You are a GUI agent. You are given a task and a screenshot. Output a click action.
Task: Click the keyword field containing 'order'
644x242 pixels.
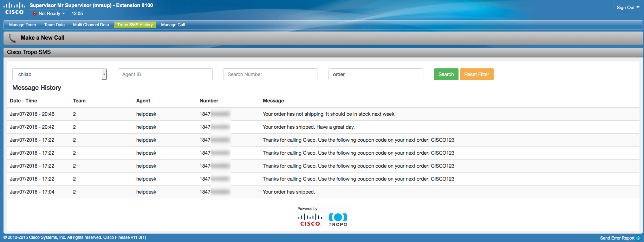point(376,74)
